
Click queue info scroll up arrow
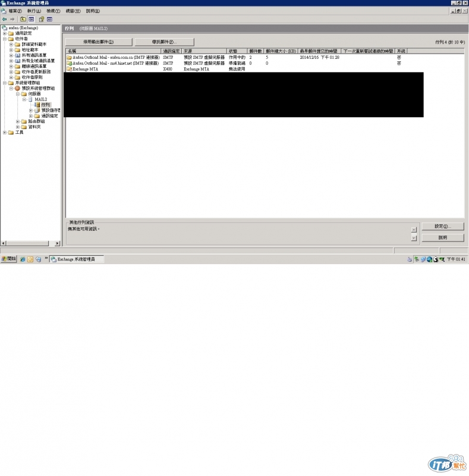tap(414, 230)
